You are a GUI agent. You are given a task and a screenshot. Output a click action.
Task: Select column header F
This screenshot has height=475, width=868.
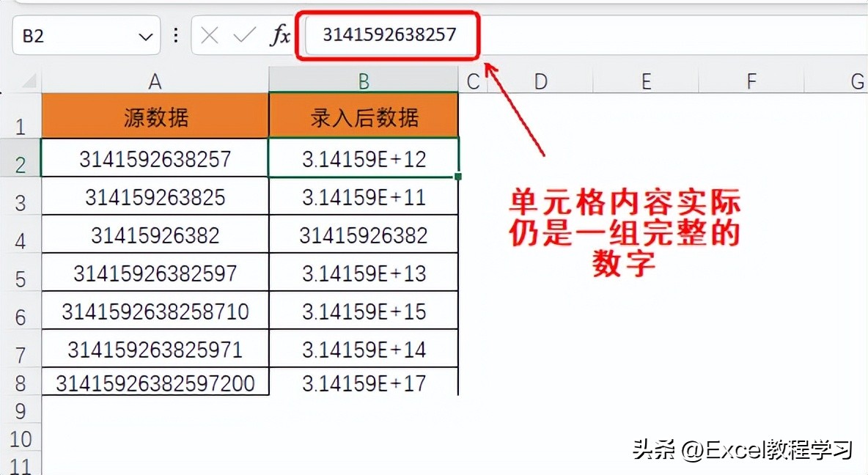750,81
